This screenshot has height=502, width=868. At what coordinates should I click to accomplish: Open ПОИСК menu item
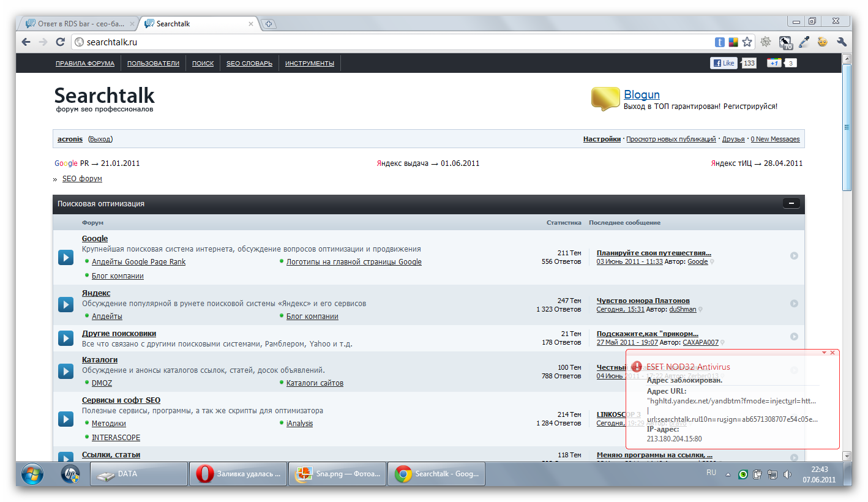click(203, 63)
